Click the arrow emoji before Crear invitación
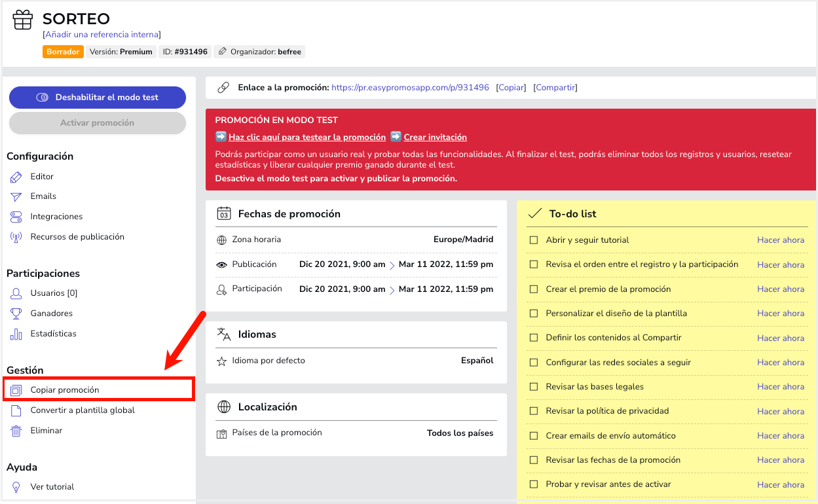 396,137
